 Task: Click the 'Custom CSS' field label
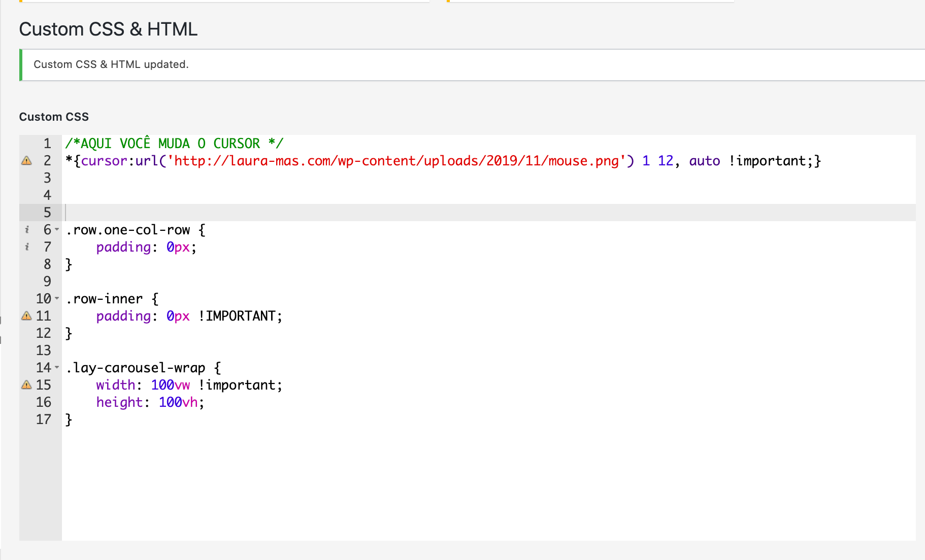54,116
